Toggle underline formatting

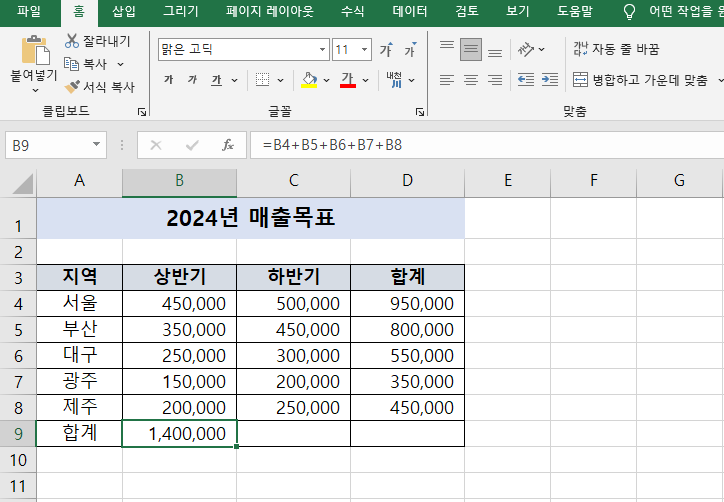[217, 80]
